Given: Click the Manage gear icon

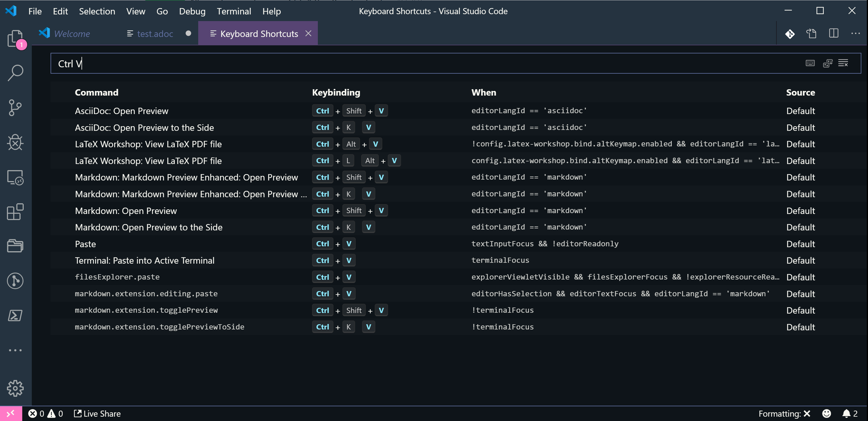Looking at the screenshot, I should (15, 388).
